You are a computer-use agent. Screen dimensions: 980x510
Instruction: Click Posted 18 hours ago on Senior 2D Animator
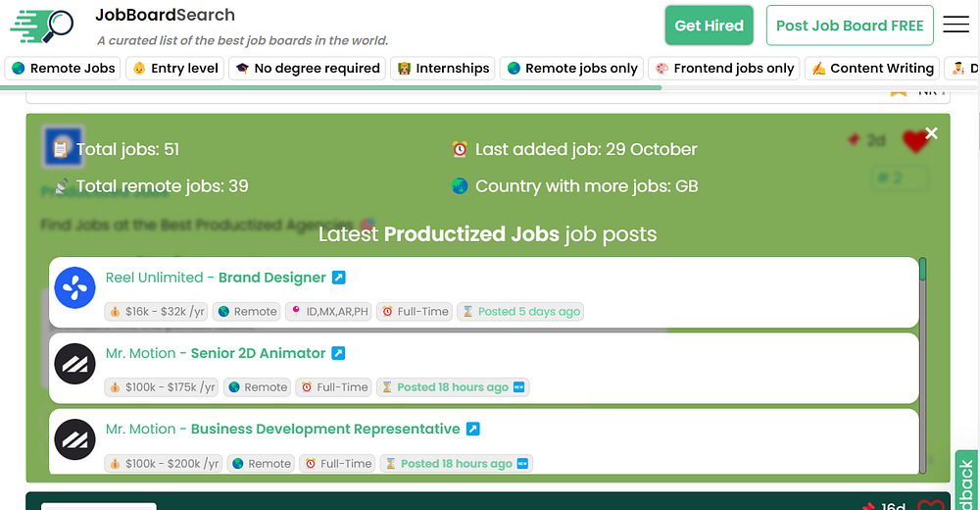[x=453, y=387]
